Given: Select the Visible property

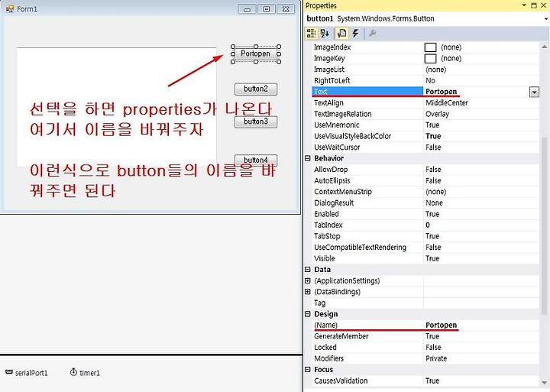Looking at the screenshot, I should click(425, 258).
